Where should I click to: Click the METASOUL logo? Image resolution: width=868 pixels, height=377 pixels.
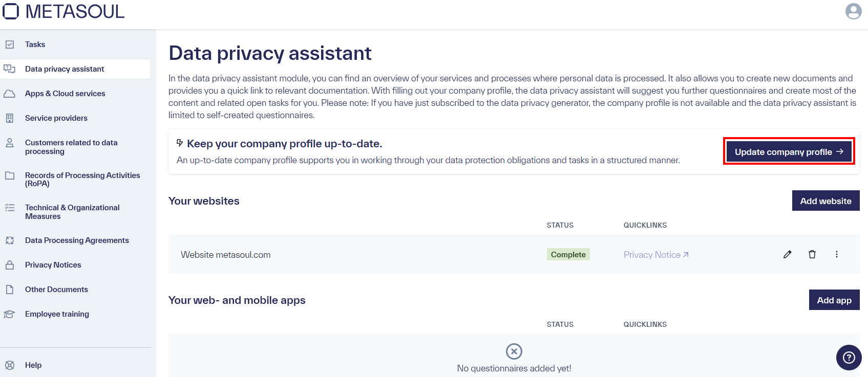tap(64, 11)
